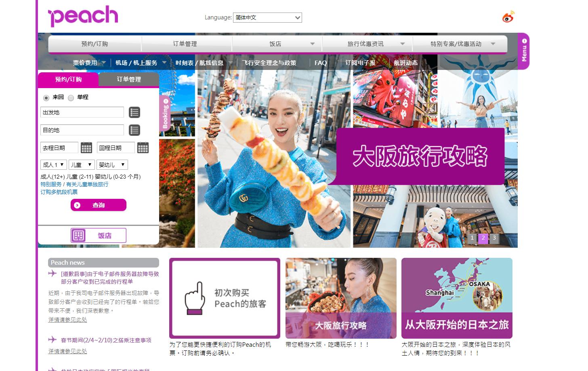Image resolution: width=588 pixels, height=371 pixels.
Task: Open the calendar icon for 去程日期
Action: 86,148
